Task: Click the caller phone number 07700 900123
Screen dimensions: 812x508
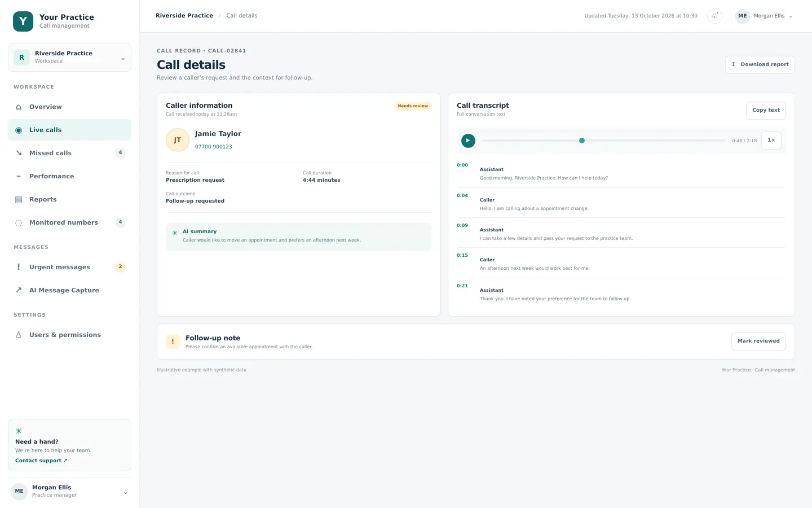Action: (x=214, y=147)
